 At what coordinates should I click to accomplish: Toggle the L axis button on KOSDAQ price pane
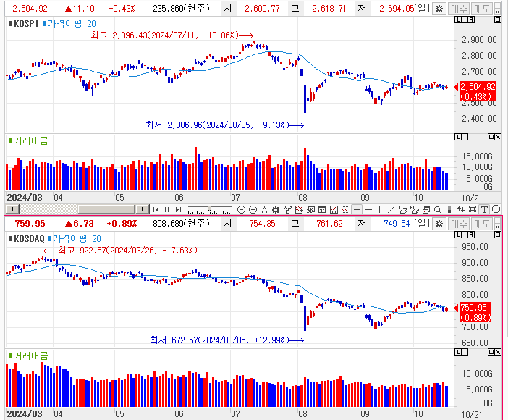tap(458, 235)
